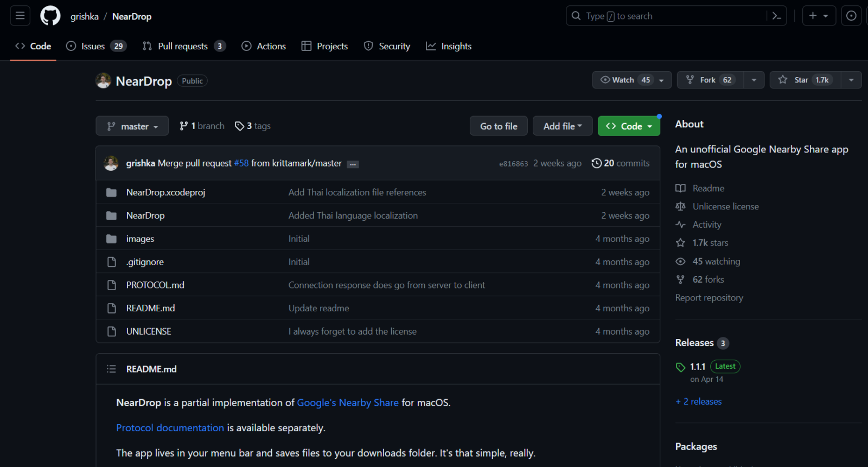Click grishka's avatar in the commit row

tap(111, 163)
